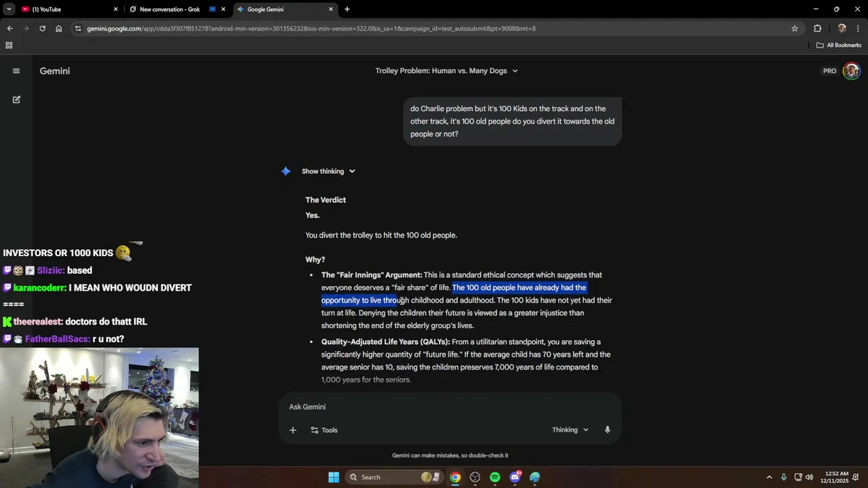This screenshot has width=868, height=488.
Task: Open a new browser tab
Action: (347, 9)
